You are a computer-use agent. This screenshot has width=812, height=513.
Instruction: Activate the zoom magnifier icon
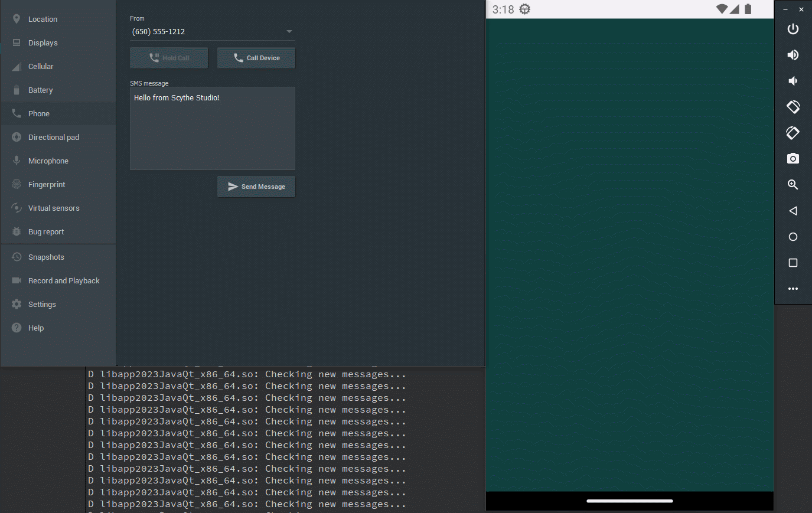point(793,185)
